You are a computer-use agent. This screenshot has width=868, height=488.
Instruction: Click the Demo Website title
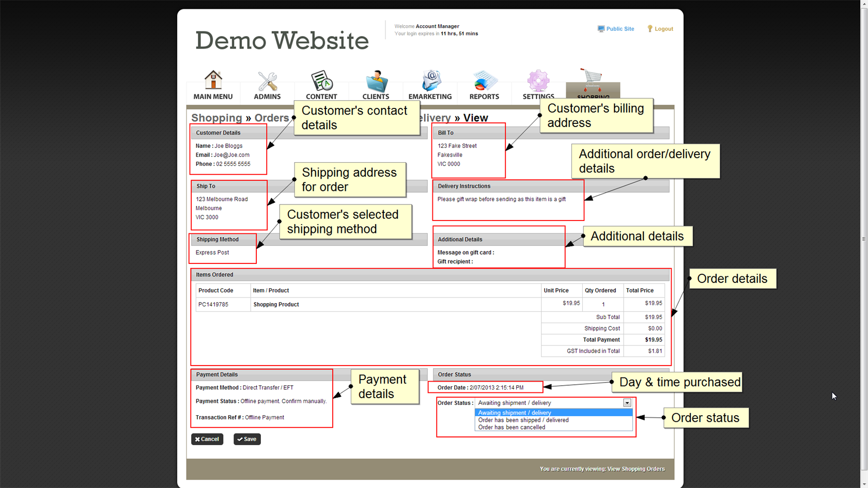[x=282, y=40]
